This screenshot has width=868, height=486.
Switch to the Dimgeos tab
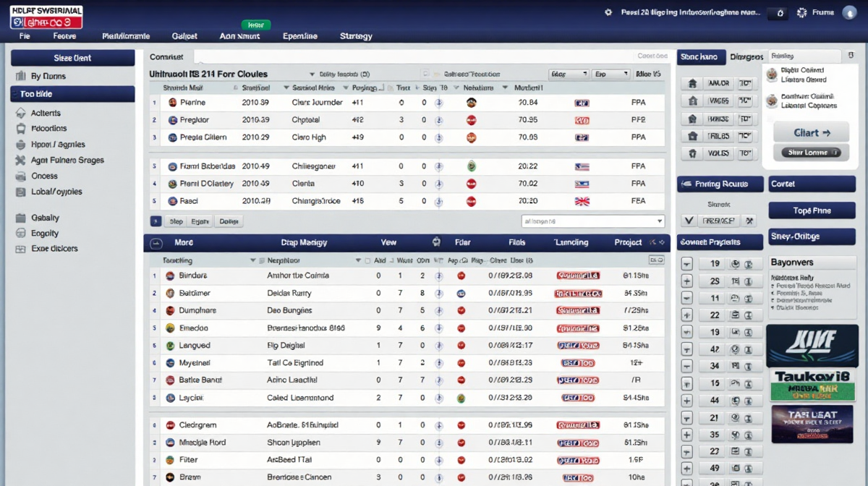point(746,57)
